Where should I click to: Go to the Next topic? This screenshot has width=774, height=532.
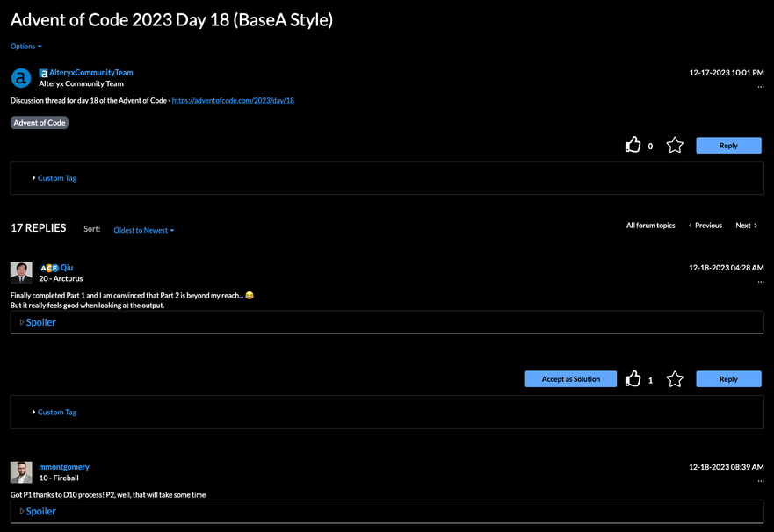[x=746, y=226]
